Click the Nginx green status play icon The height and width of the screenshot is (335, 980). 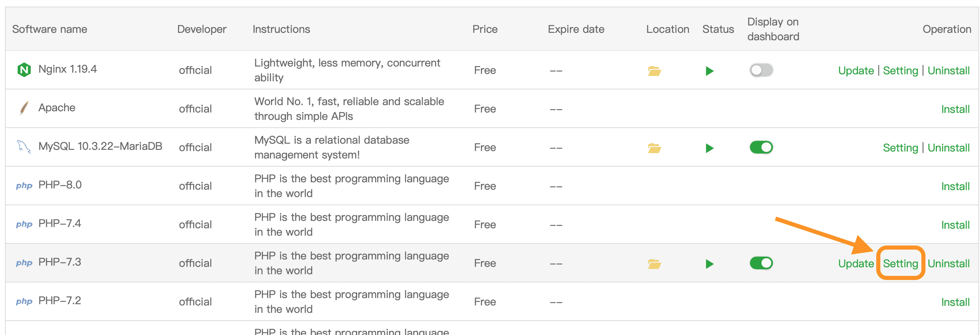[709, 71]
